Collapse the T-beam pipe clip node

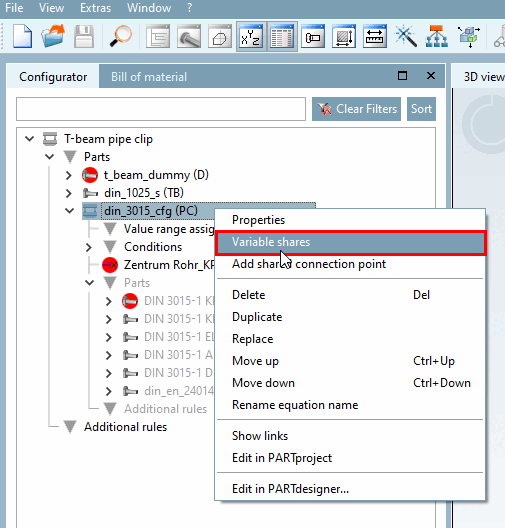(30, 139)
